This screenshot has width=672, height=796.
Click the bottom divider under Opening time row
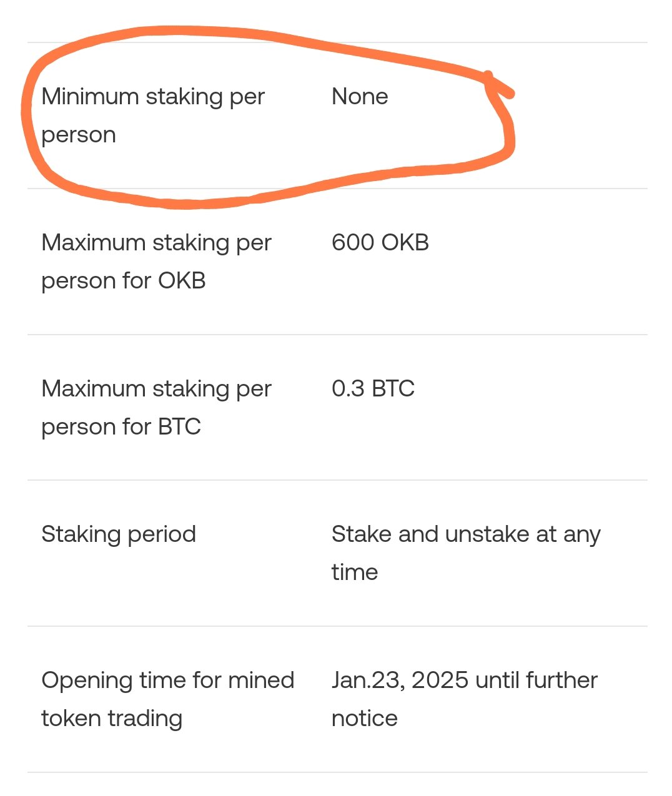point(337,772)
